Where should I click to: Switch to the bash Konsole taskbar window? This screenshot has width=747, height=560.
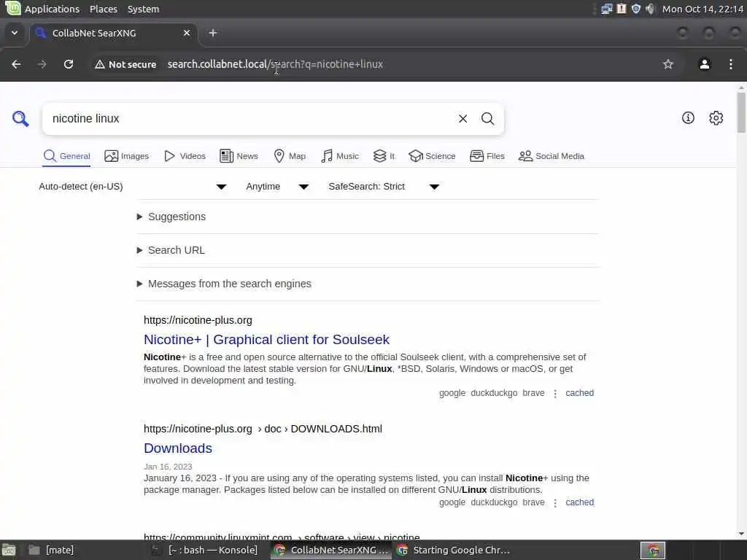(204, 551)
